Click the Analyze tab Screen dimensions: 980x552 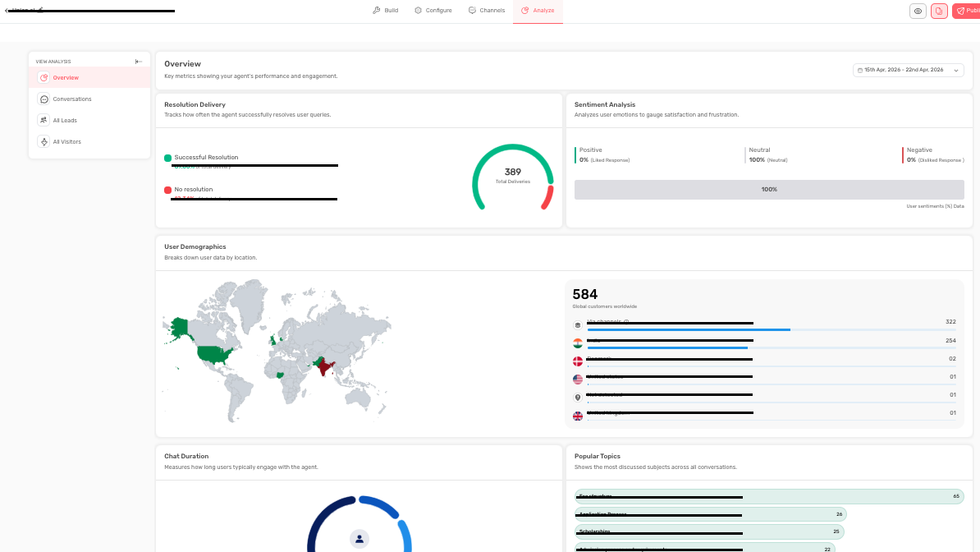[538, 11]
